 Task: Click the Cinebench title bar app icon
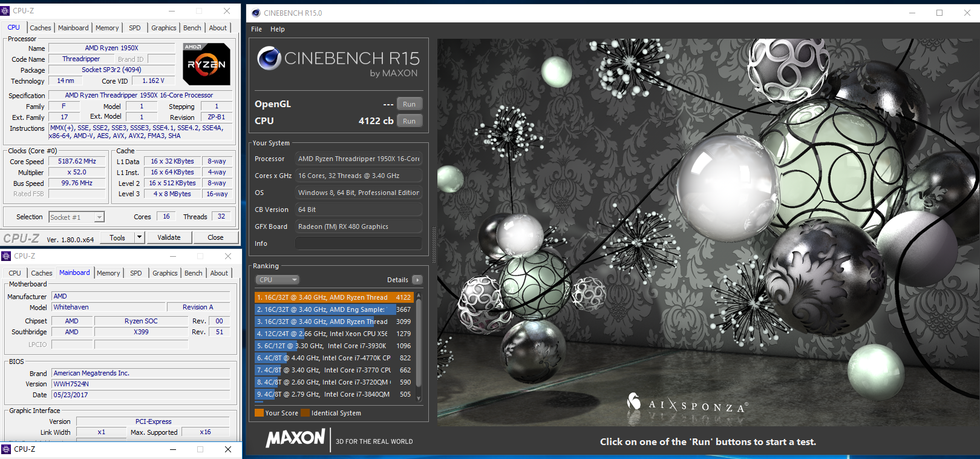(x=256, y=13)
